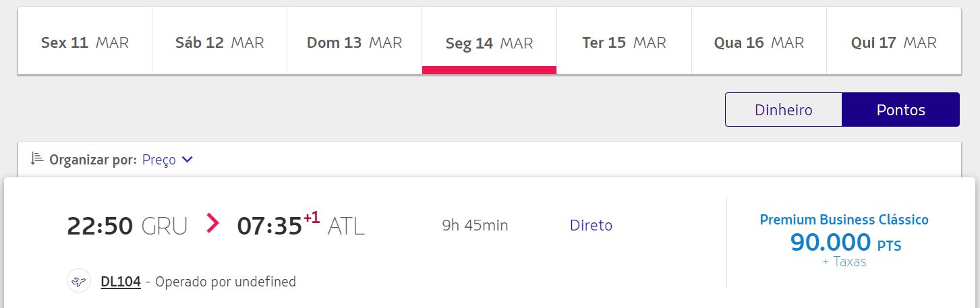Choose the Premium Business Clássico fare
Image resolution: width=980 pixels, height=308 pixels.
(x=844, y=220)
